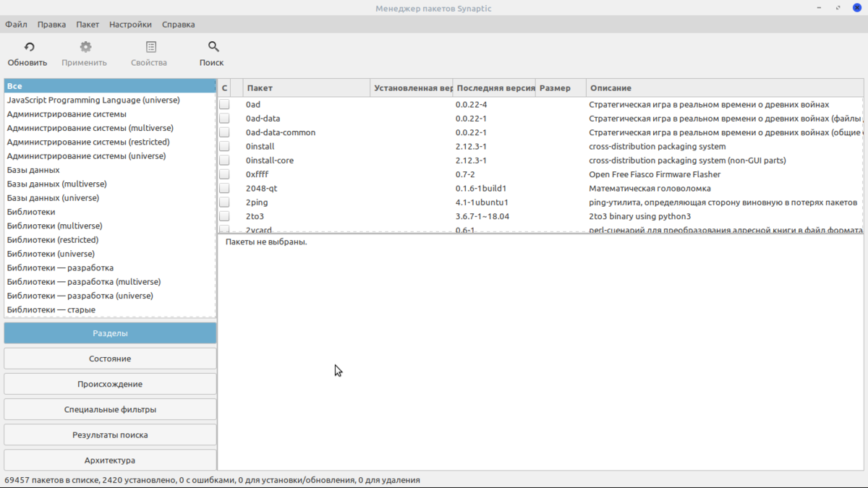
Task: Open the Свойства properties icon
Action: 151,47
